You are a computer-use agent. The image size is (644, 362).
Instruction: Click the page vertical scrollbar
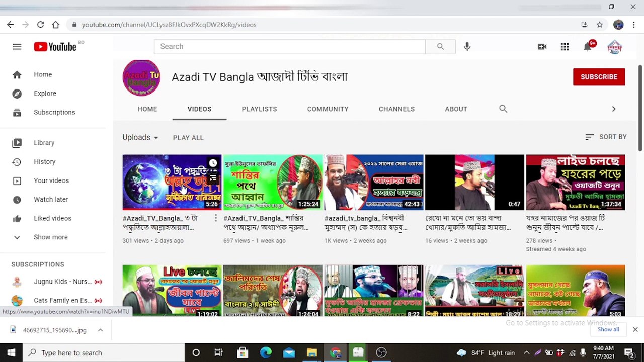pos(640,107)
